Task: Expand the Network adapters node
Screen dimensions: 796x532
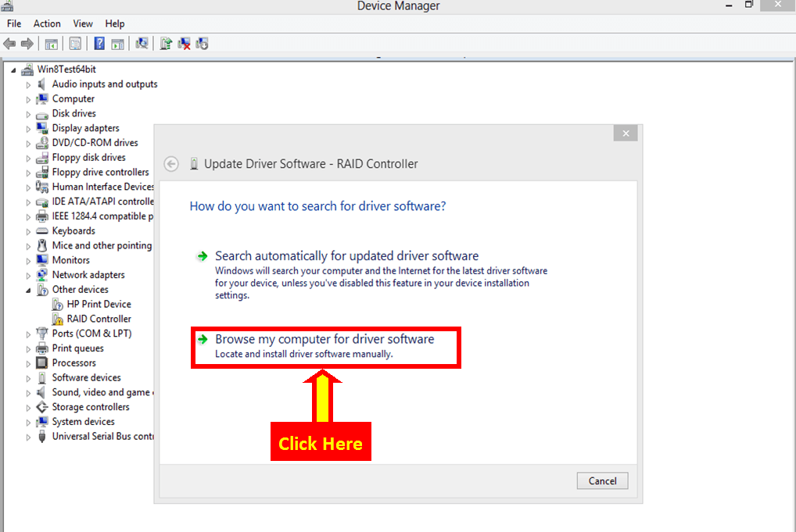Action: coord(29,276)
